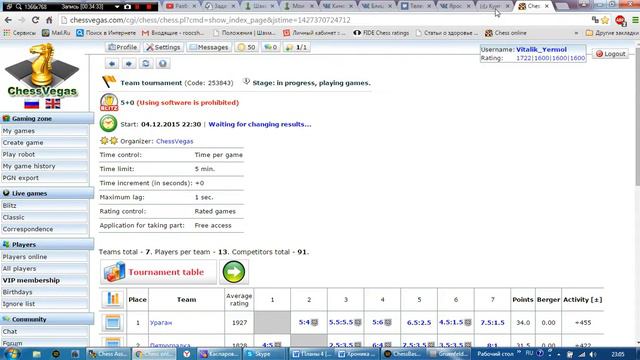Screen dimensions: 640x360
Task: Open match result 6.5:2.5 in Ураган row
Action: click(x=419, y=322)
